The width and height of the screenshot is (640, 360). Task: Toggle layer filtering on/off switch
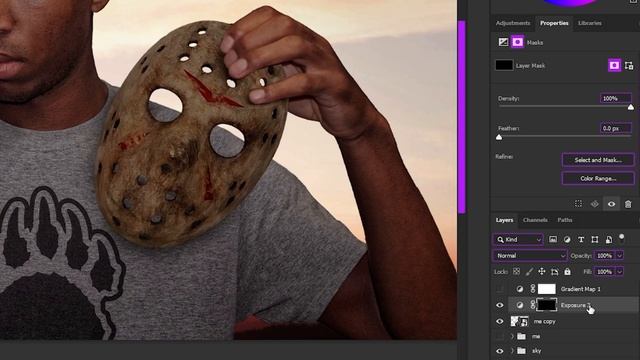(621, 238)
